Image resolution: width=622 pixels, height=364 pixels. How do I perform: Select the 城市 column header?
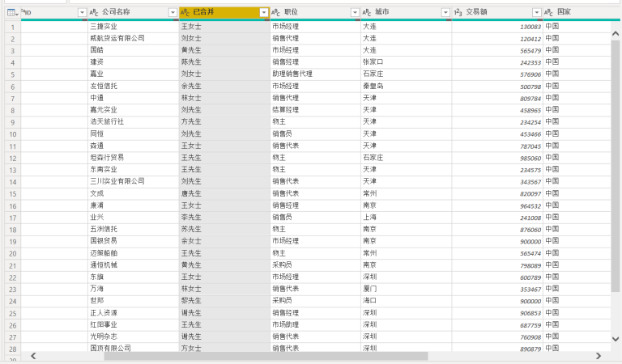pos(403,12)
